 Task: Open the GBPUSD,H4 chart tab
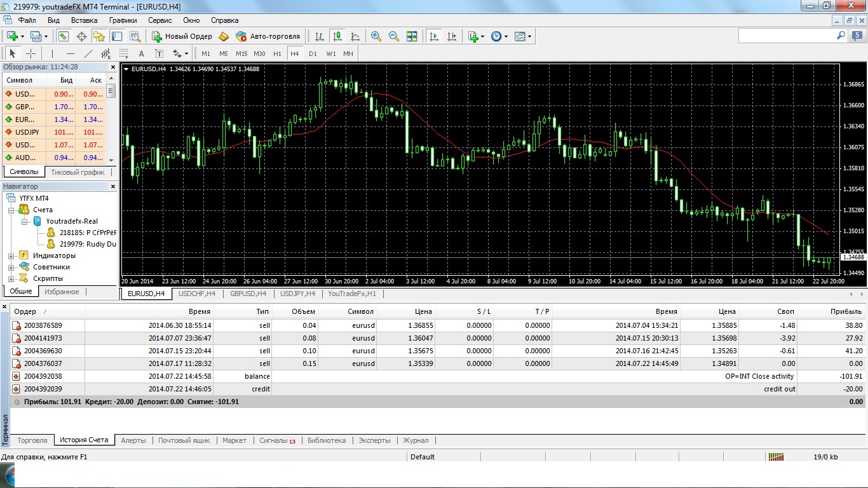click(248, 294)
